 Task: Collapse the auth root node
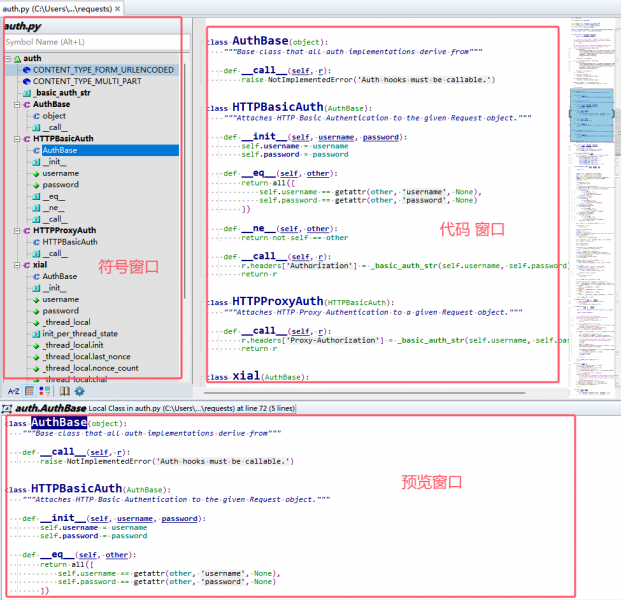8,59
